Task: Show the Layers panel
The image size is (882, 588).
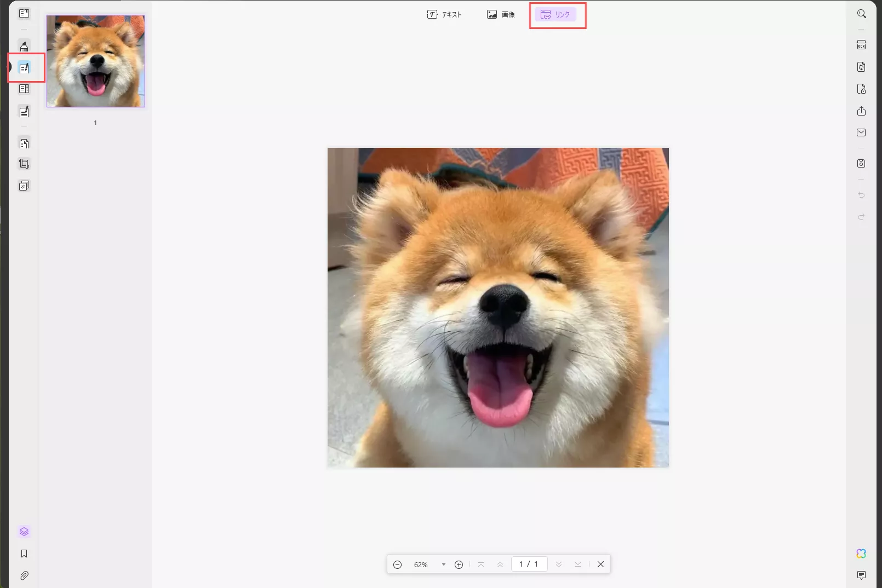Action: (24, 532)
